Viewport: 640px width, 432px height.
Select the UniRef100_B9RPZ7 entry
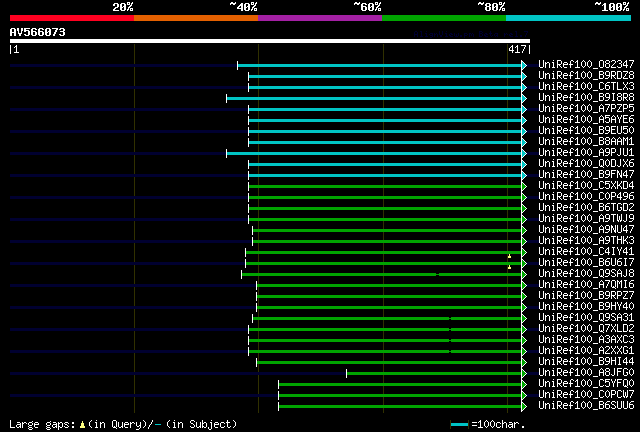[x=586, y=296]
